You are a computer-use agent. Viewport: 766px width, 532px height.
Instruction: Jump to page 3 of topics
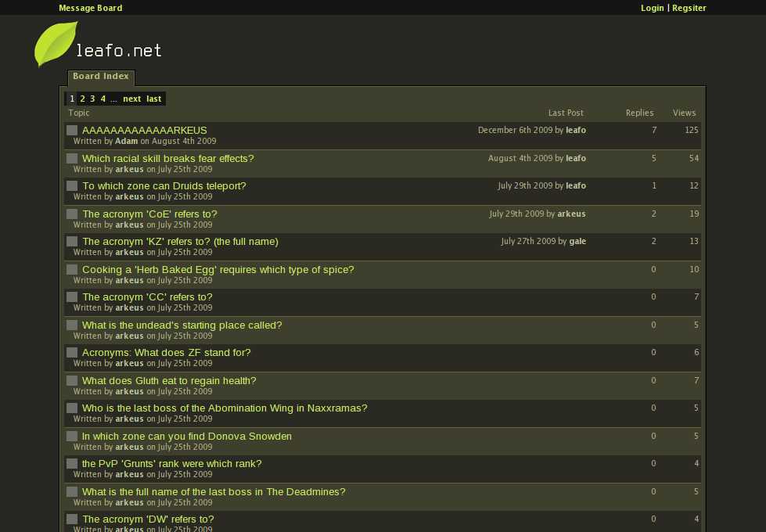pos(92,99)
